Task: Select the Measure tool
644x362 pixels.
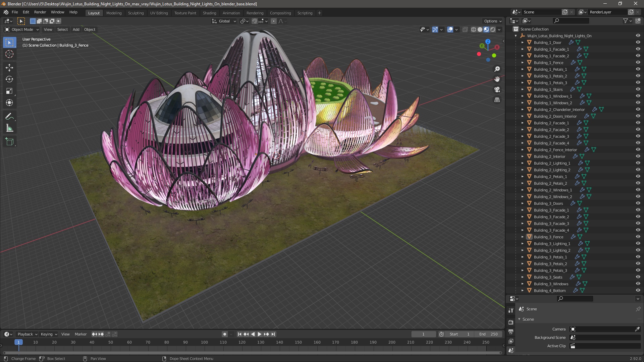Action: (9, 128)
